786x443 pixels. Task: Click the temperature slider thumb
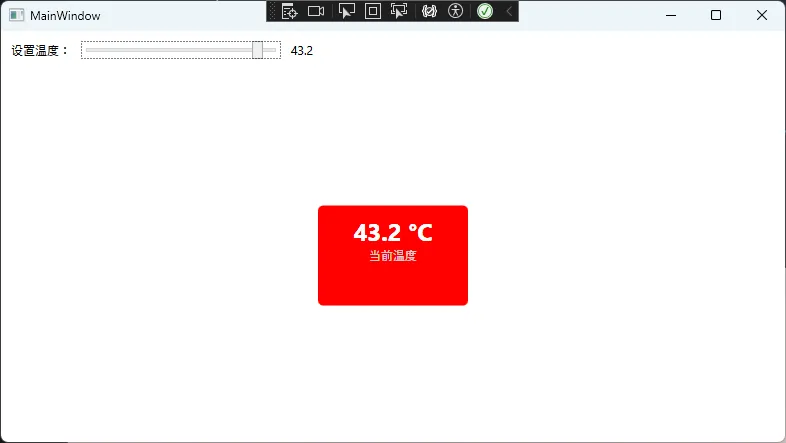click(x=258, y=50)
